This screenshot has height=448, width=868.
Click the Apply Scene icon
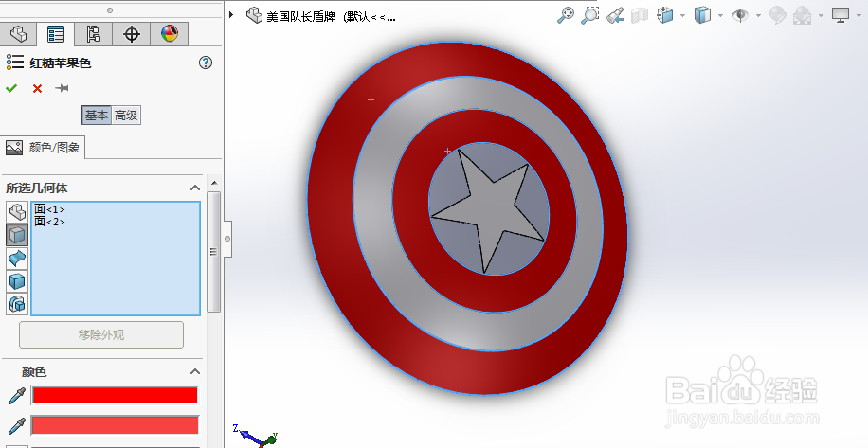[802, 15]
